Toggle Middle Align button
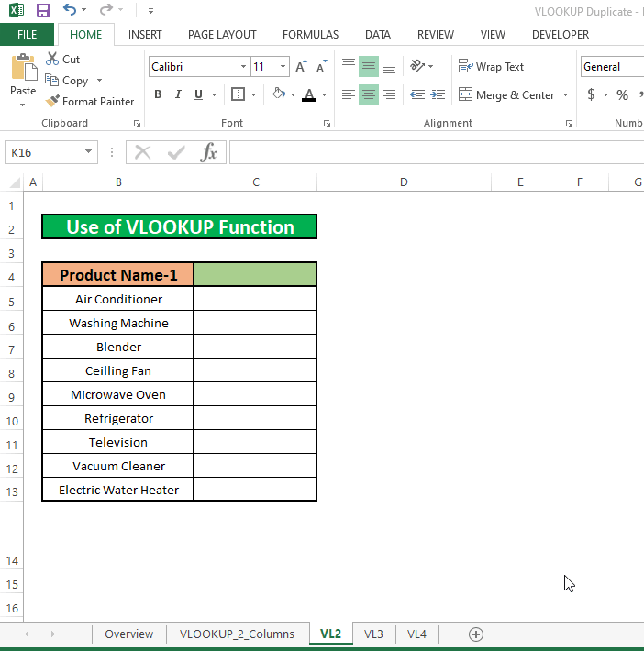 pyautogui.click(x=369, y=66)
